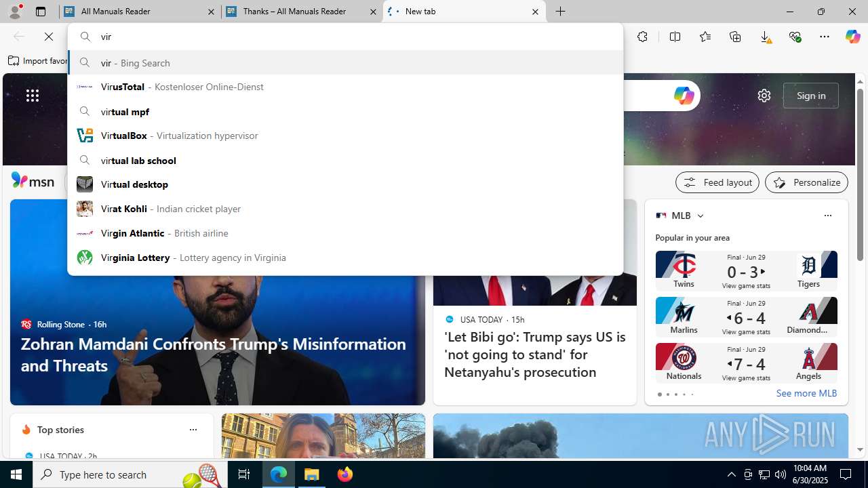The height and width of the screenshot is (488, 868).
Task: Switch to the All Manuals Reader tab
Action: click(x=140, y=12)
